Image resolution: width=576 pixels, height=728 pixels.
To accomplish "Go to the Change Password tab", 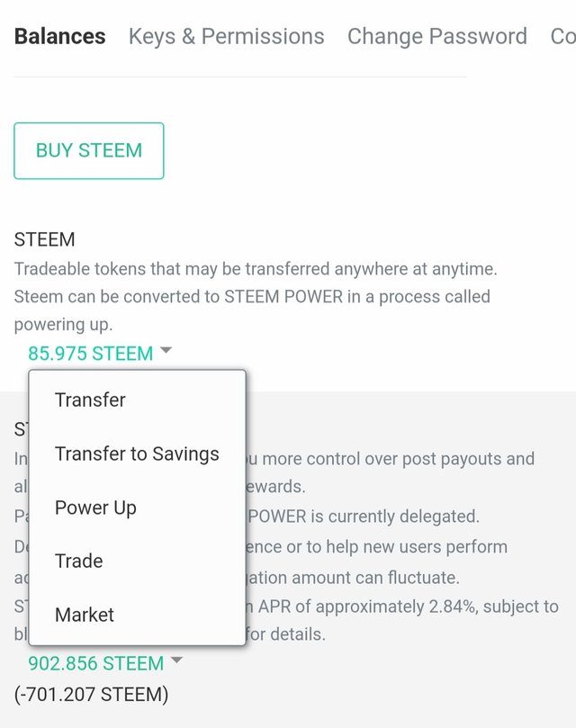I will [436, 37].
